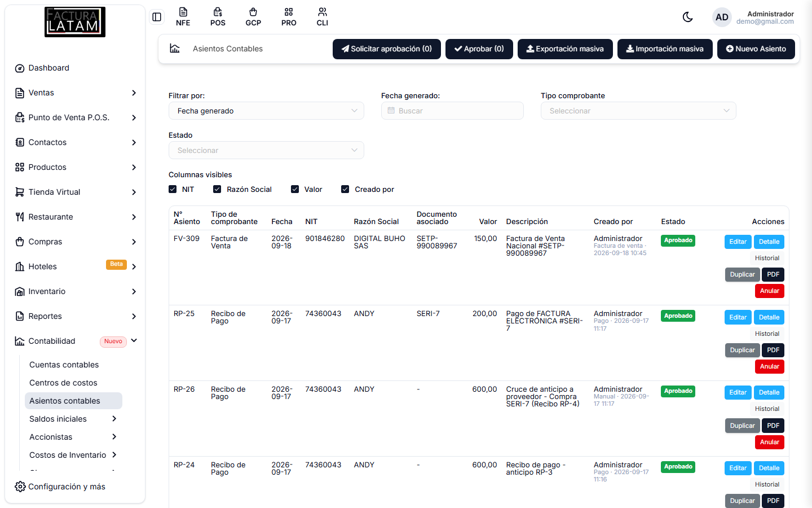This screenshot has height=508, width=812.
Task: Click Anular button for entry RP-26
Action: (769, 442)
